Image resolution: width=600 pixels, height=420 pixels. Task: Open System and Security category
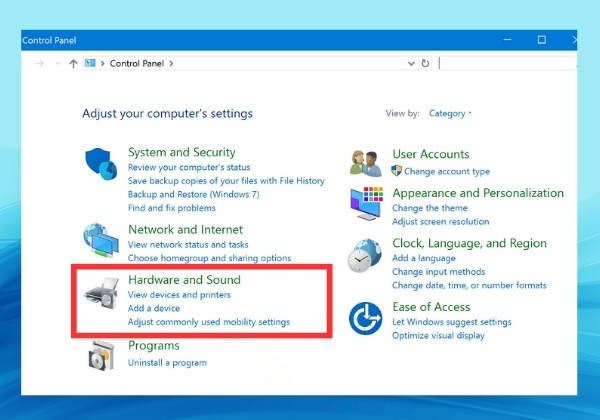point(182,152)
